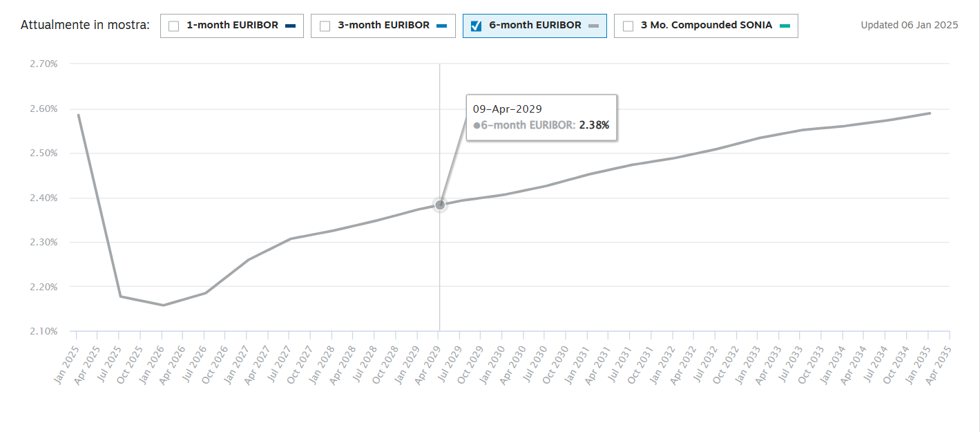Viewport: 980px width, 432px height.
Task: Click the '1-month EURIBOR' legend label
Action: (233, 26)
